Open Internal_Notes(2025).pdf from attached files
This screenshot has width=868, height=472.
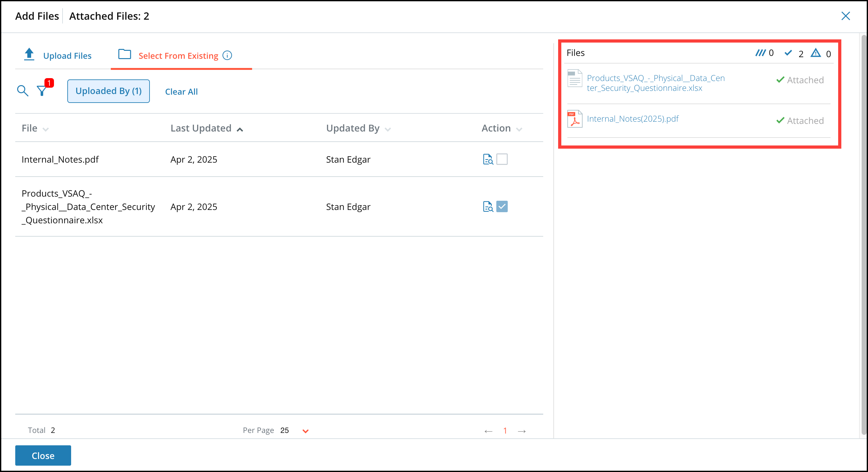pyautogui.click(x=633, y=118)
